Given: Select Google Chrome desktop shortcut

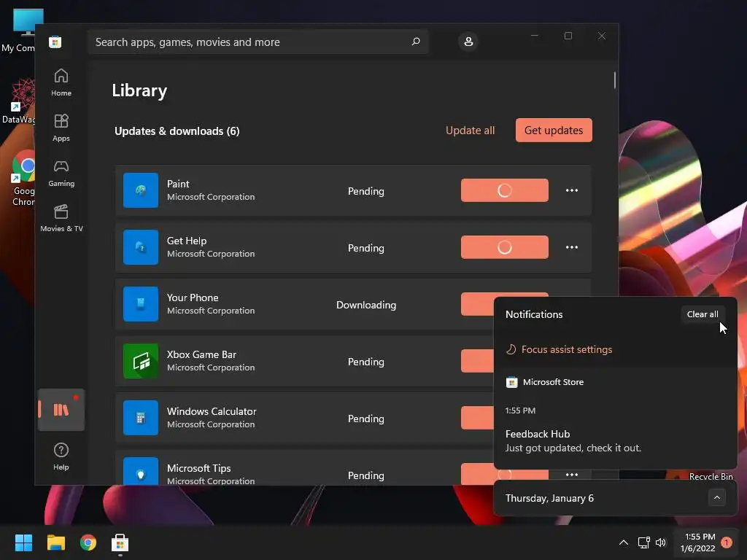Looking at the screenshot, I should click(x=23, y=178).
